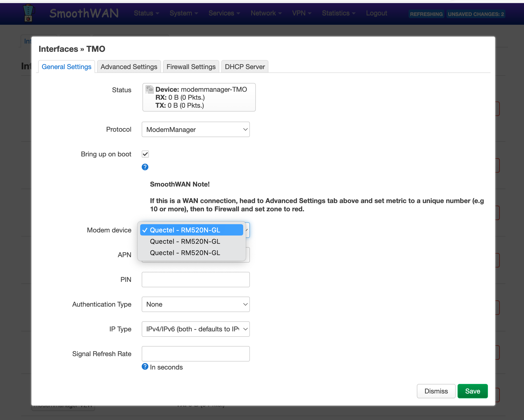Switch to Firewall Settings tab
The width and height of the screenshot is (524, 420).
191,67
